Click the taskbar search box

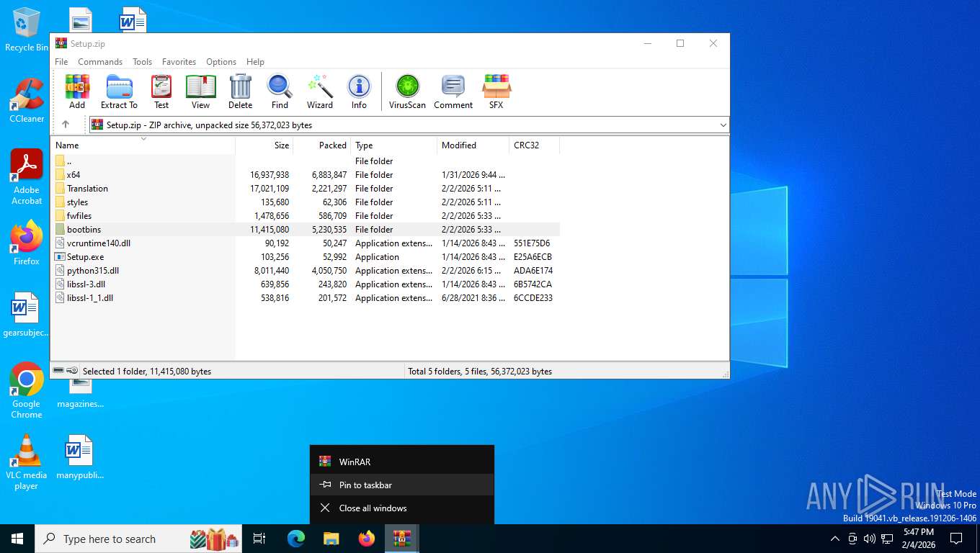(x=138, y=539)
